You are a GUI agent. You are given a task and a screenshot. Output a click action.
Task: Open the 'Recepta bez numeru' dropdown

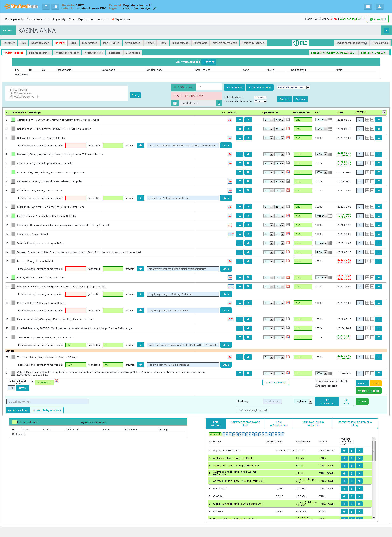293,87
